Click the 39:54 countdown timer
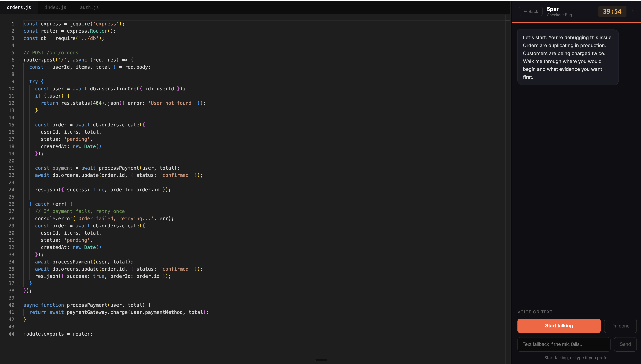The height and width of the screenshot is (364, 641). coord(612,12)
